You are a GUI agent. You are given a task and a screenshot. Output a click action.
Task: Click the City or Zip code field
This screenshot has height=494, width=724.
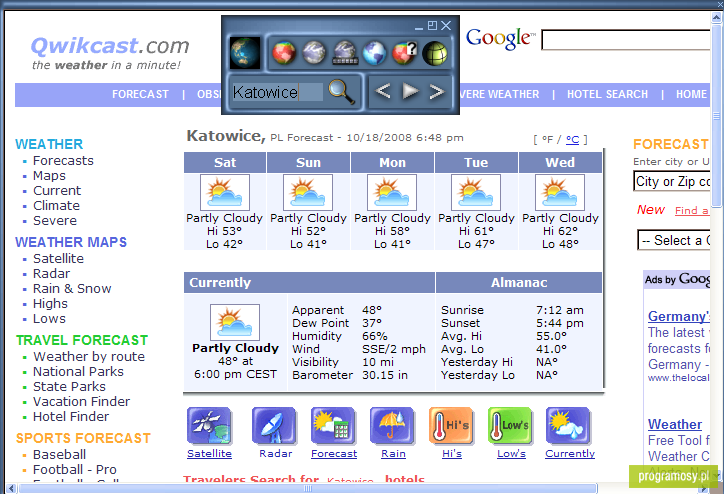pos(672,181)
